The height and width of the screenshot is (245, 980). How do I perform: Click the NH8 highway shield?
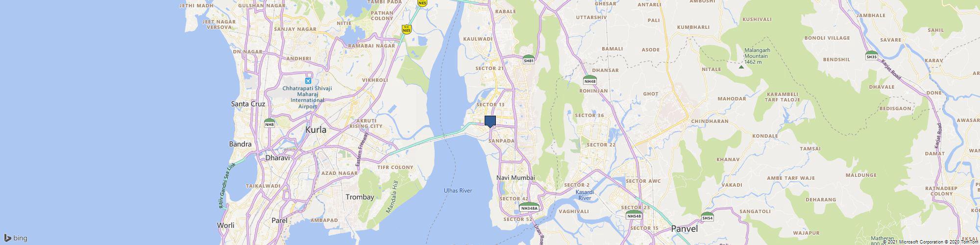coord(269,122)
